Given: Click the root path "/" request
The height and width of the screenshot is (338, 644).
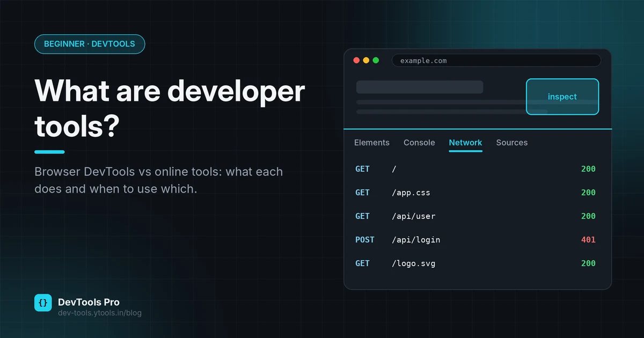Looking at the screenshot, I should click(x=394, y=169).
